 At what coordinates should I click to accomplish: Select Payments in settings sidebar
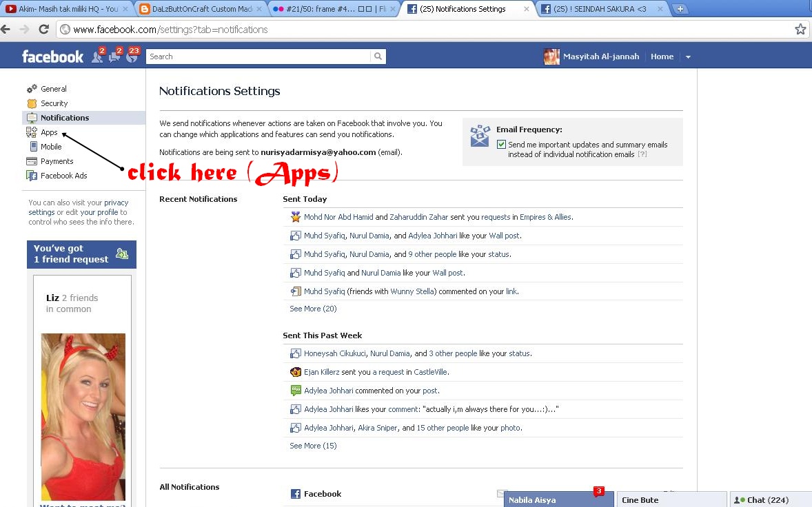click(57, 161)
